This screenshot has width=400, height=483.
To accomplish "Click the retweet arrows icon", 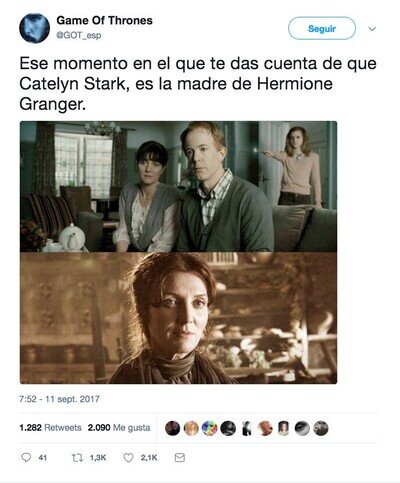I will (x=77, y=458).
